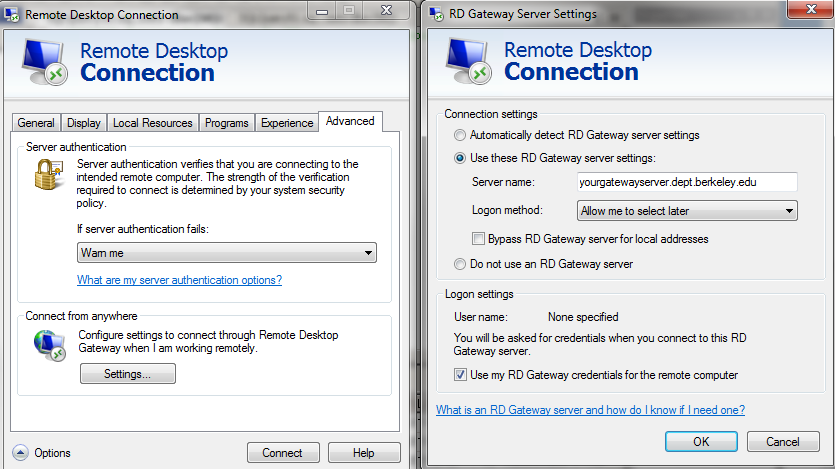
Task: Select Do not use an RD Gateway server
Action: click(460, 264)
